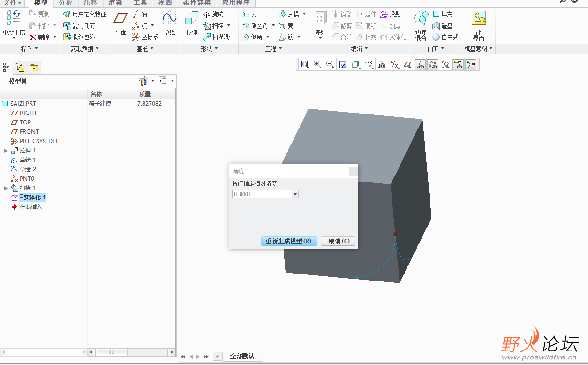Image resolution: width=588 pixels, height=365 pixels.
Task: Open 用户定义特征 user-defined feature
Action: (85, 15)
